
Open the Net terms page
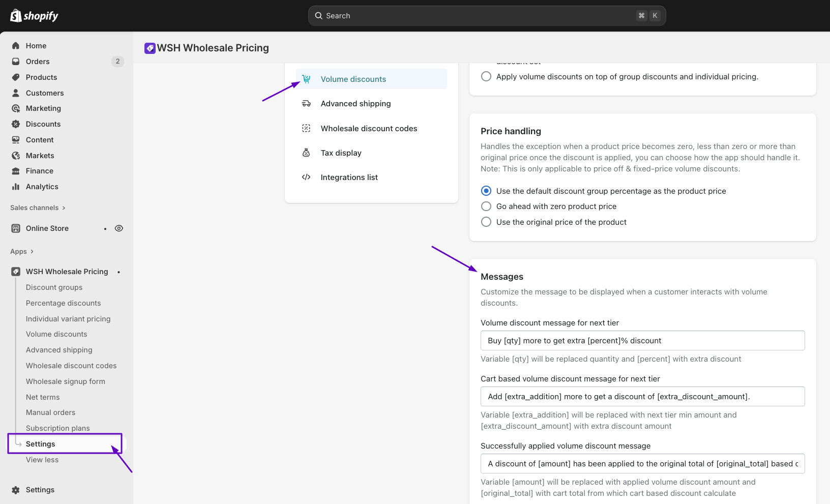pos(43,397)
